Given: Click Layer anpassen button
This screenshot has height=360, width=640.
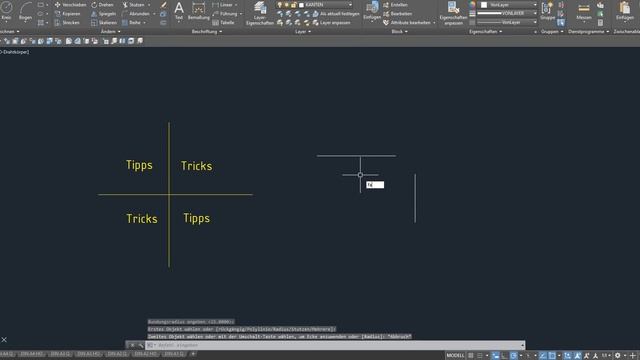Looking at the screenshot, I should point(331,23).
